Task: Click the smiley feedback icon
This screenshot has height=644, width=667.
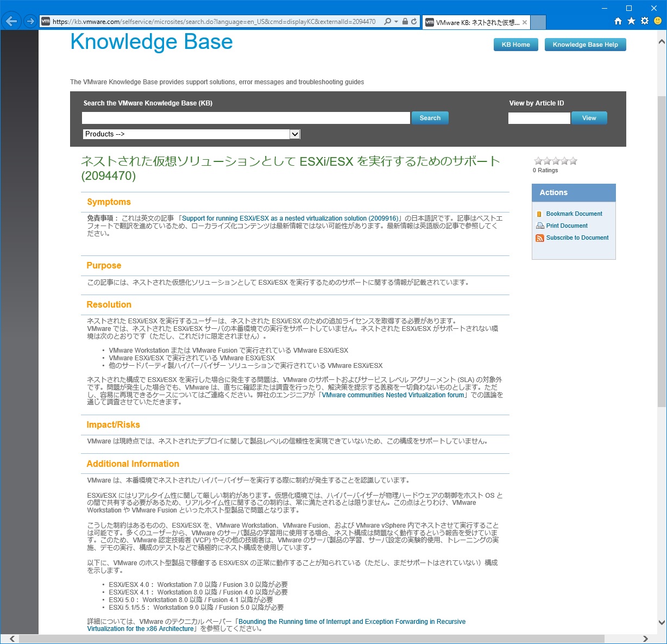Action: click(x=658, y=21)
